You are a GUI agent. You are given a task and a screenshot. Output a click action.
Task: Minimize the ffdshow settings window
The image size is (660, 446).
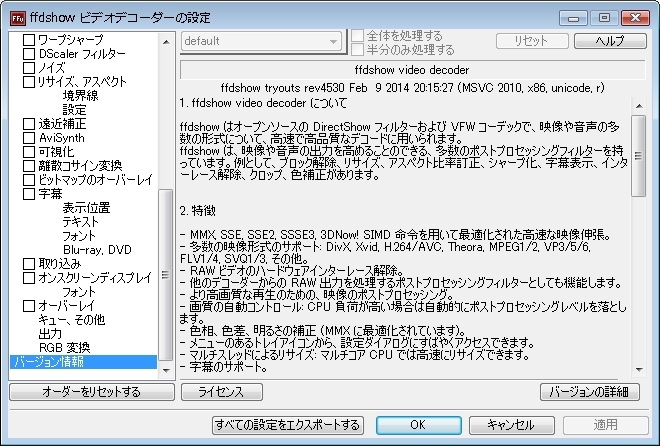[x=573, y=18]
